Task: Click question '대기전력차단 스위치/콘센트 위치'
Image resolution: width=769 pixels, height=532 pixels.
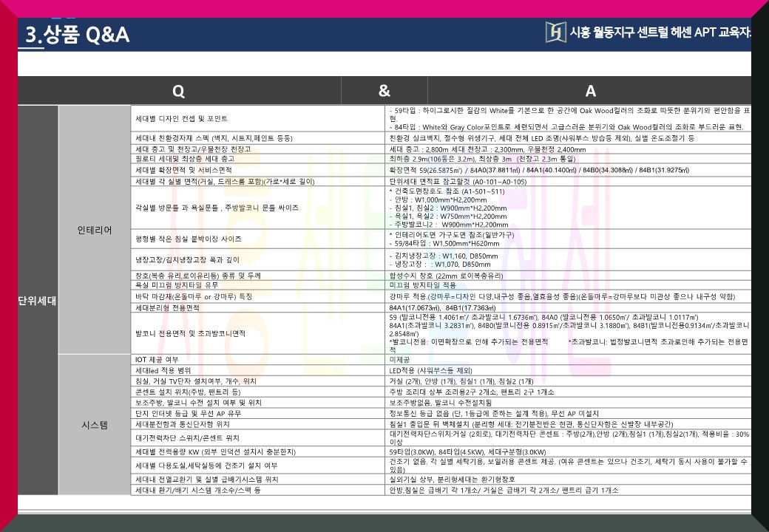Action: point(187,438)
